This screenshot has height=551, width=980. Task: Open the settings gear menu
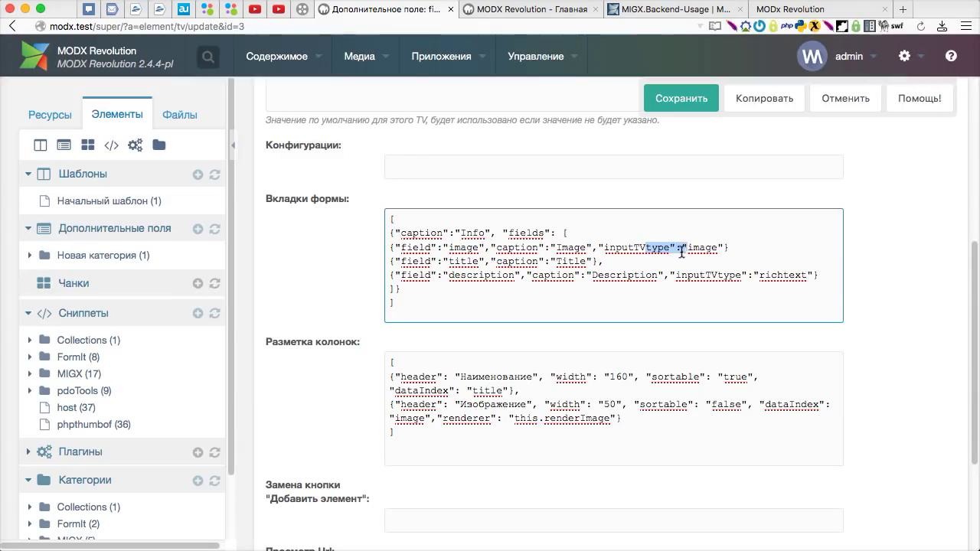(904, 56)
